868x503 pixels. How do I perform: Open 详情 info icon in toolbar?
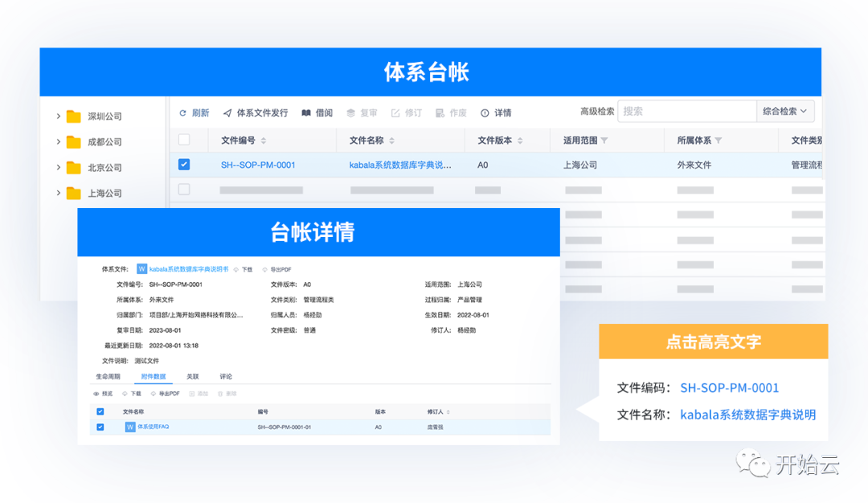pos(485,113)
